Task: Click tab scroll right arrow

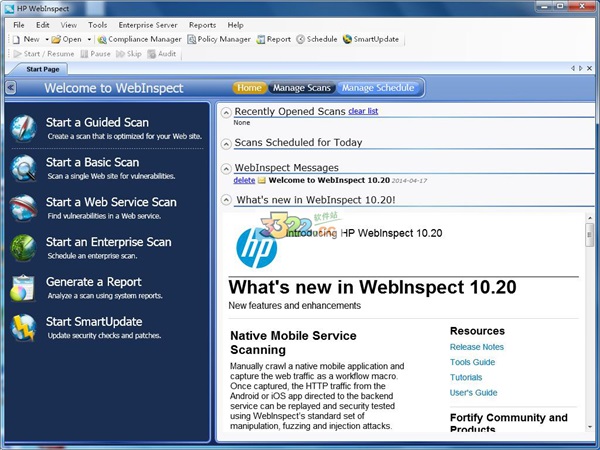Action: 581,68
